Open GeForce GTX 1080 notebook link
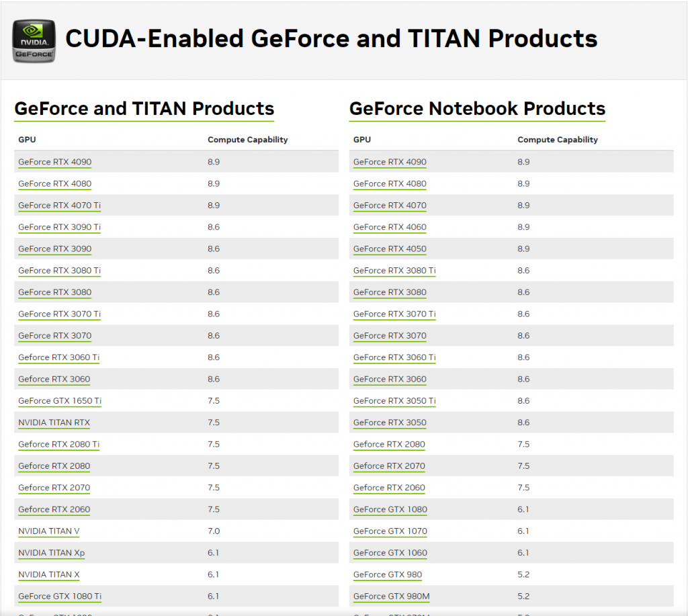 [390, 509]
